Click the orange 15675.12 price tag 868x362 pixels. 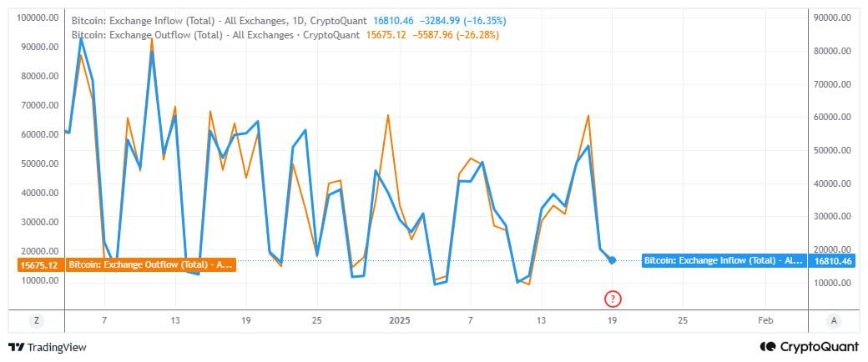click(x=38, y=265)
